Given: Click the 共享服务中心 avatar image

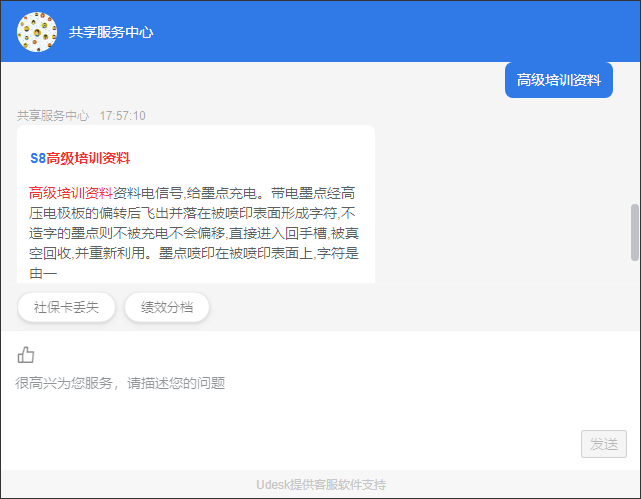Looking at the screenshot, I should point(37,32).
